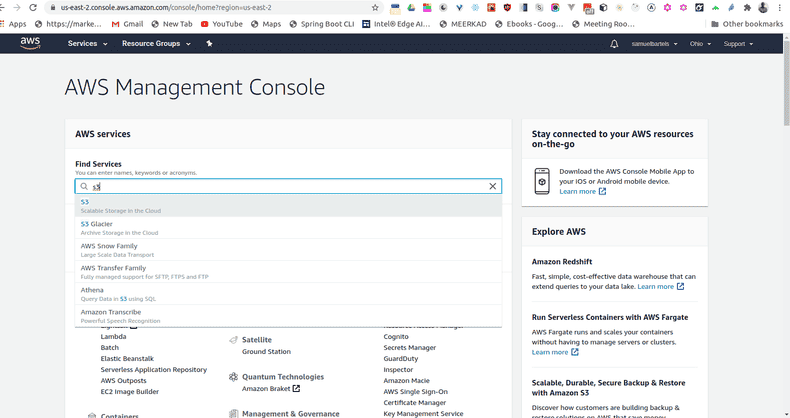
Task: Click Learn more under AWS Fargate
Action: [x=555, y=352]
